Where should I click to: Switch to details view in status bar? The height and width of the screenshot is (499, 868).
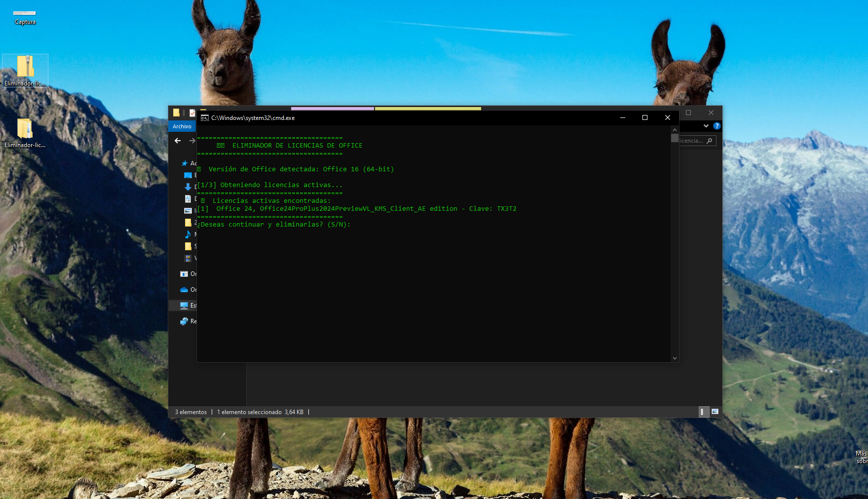(703, 412)
